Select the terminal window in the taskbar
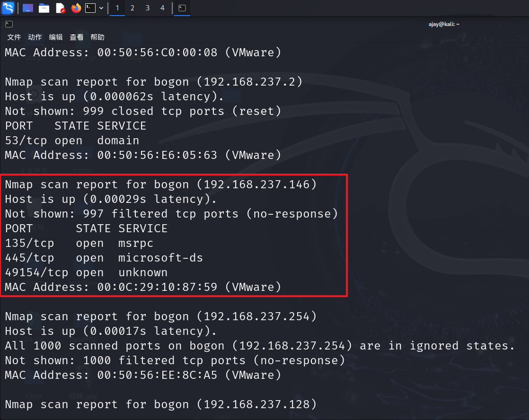The image size is (529, 420). click(x=182, y=8)
